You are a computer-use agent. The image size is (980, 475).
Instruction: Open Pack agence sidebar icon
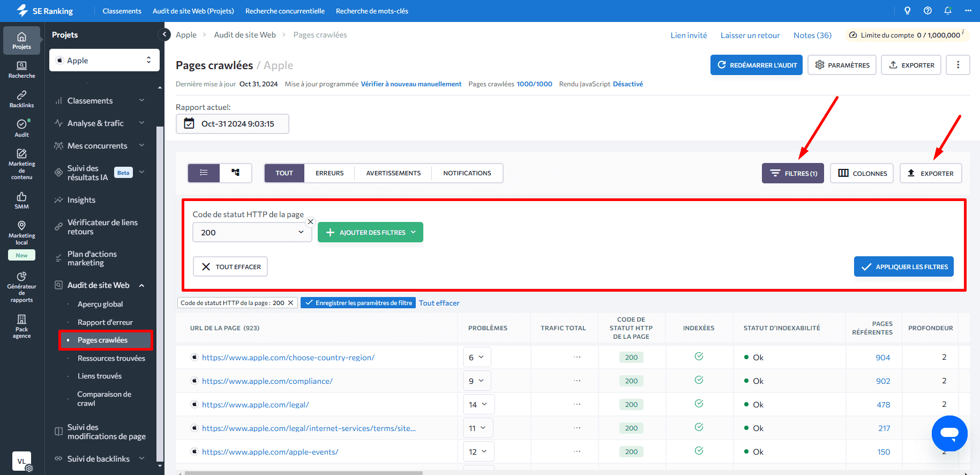tap(21, 326)
